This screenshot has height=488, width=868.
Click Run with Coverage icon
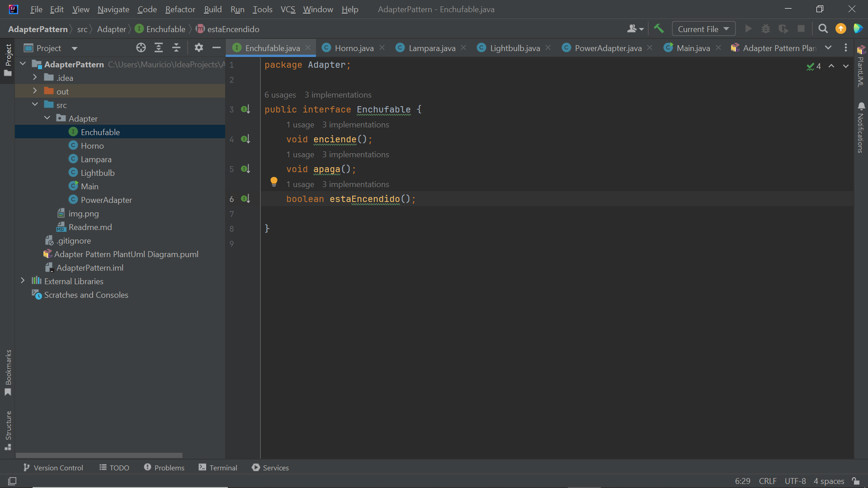pos(783,29)
